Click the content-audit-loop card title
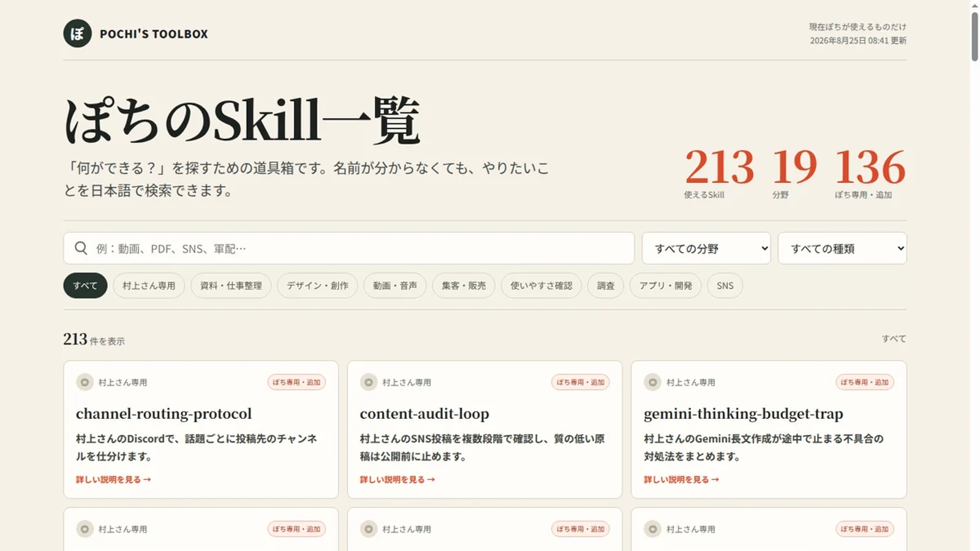This screenshot has width=980, height=551. point(424,414)
